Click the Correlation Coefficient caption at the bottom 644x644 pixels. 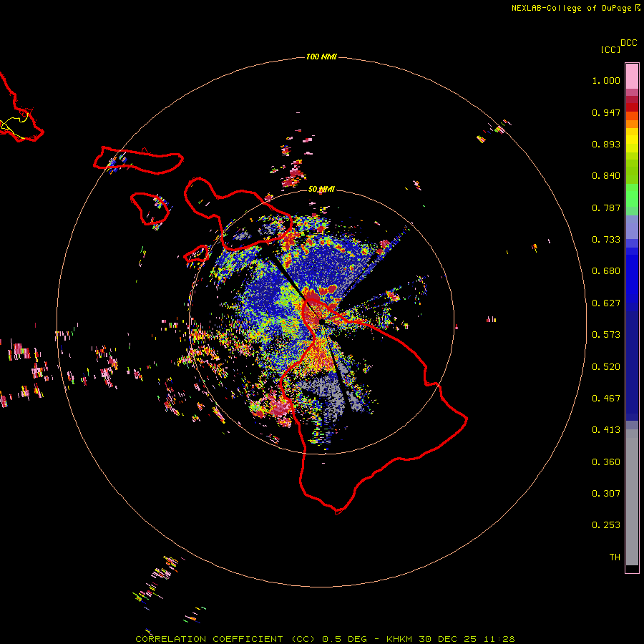click(x=325, y=639)
